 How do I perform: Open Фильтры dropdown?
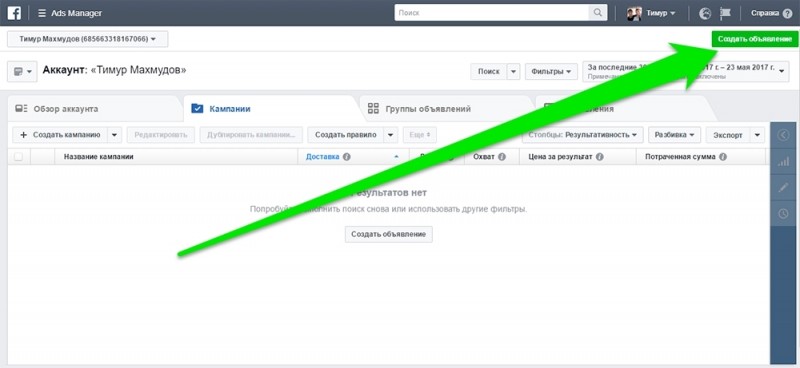point(551,71)
